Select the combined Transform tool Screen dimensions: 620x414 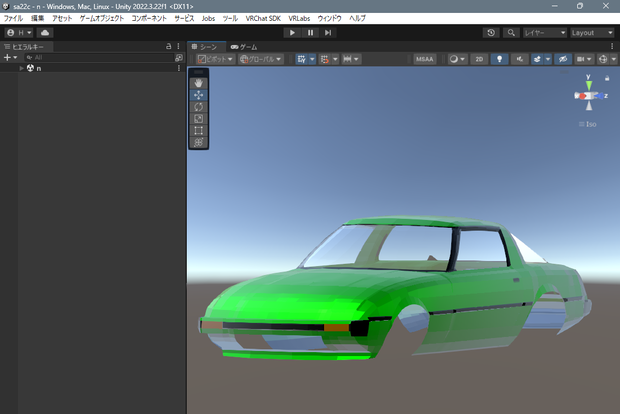point(198,142)
